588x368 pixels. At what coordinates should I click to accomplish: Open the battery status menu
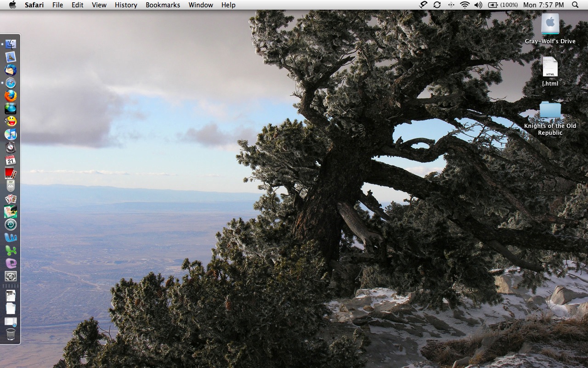click(x=503, y=5)
